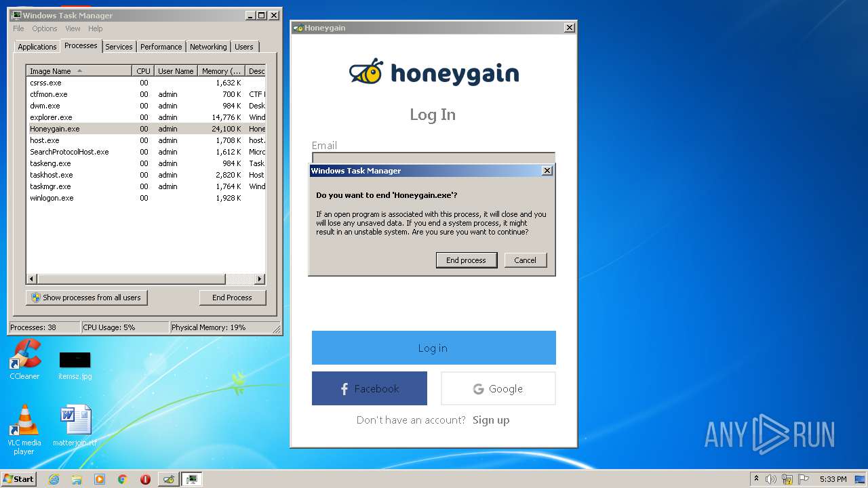Click the Honeygain Email input field
This screenshot has height=488, width=868.
433,158
